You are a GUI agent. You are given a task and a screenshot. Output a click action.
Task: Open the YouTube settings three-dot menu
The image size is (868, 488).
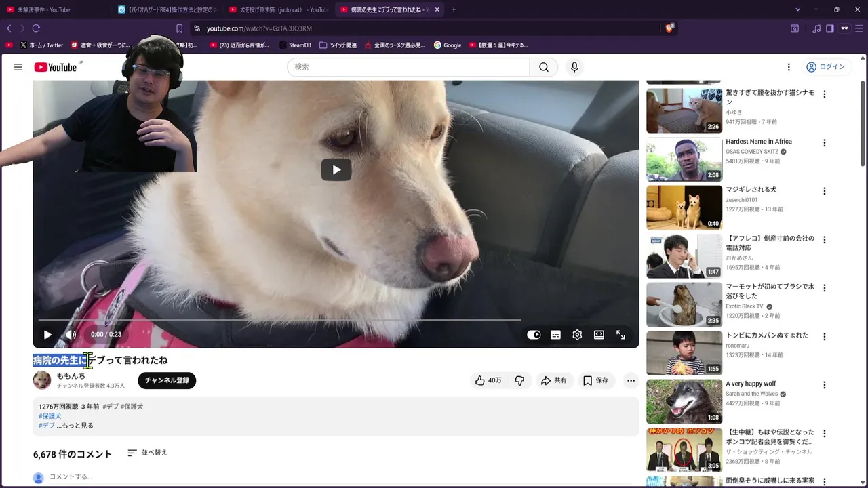pos(789,67)
